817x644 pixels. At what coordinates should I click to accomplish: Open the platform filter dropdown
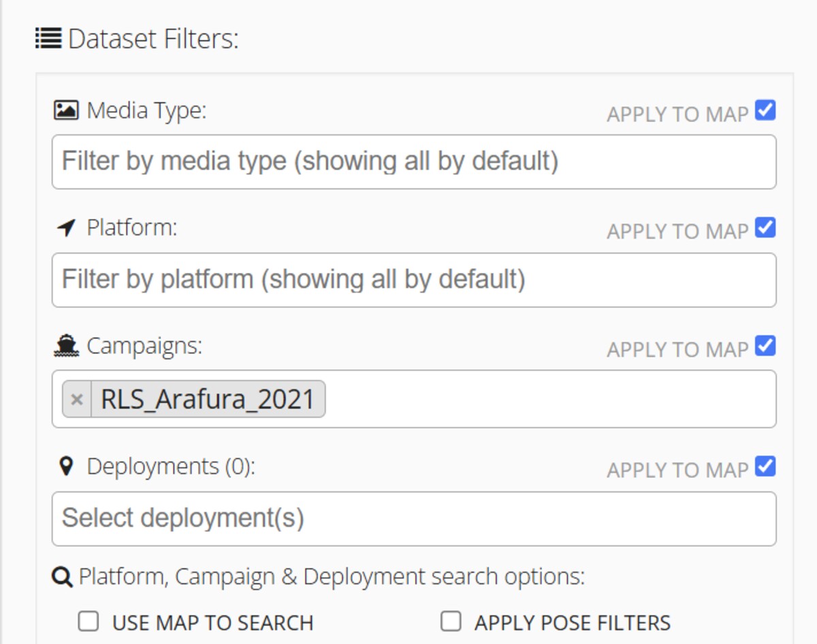tap(413, 280)
